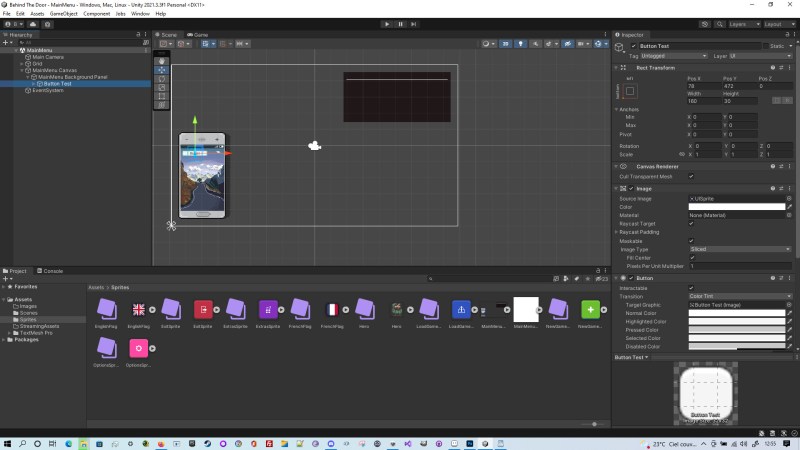The width and height of the screenshot is (800, 450).
Task: Click the Project search field
Action: [490, 279]
